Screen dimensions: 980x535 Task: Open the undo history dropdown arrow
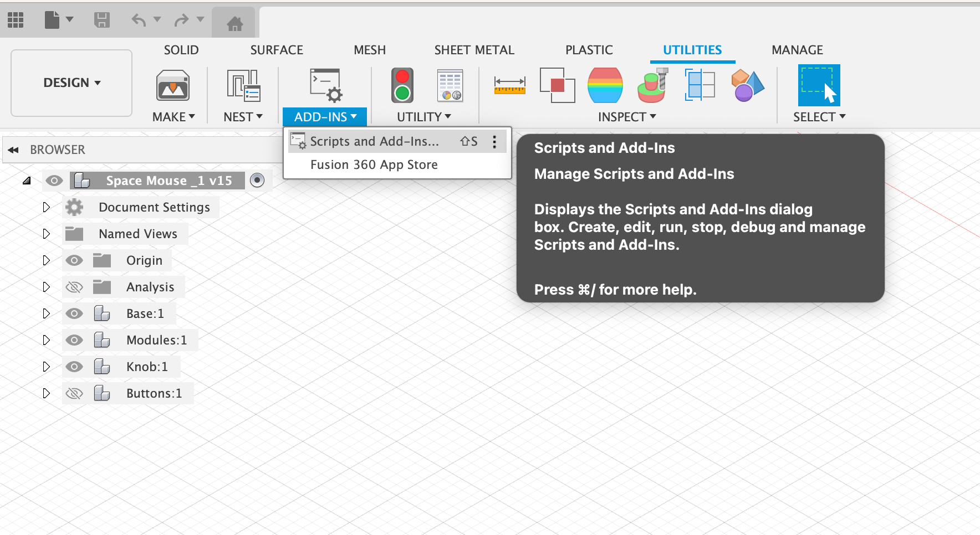point(157,19)
